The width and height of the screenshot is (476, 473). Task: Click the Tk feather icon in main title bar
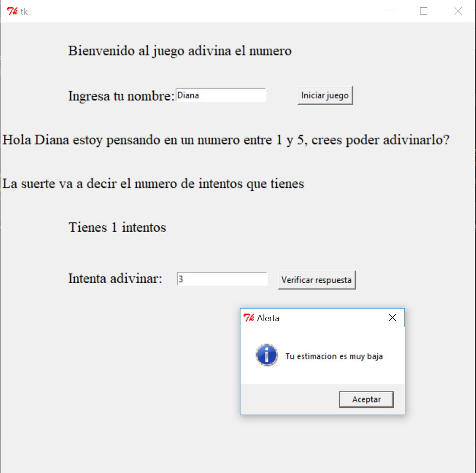coord(12,11)
